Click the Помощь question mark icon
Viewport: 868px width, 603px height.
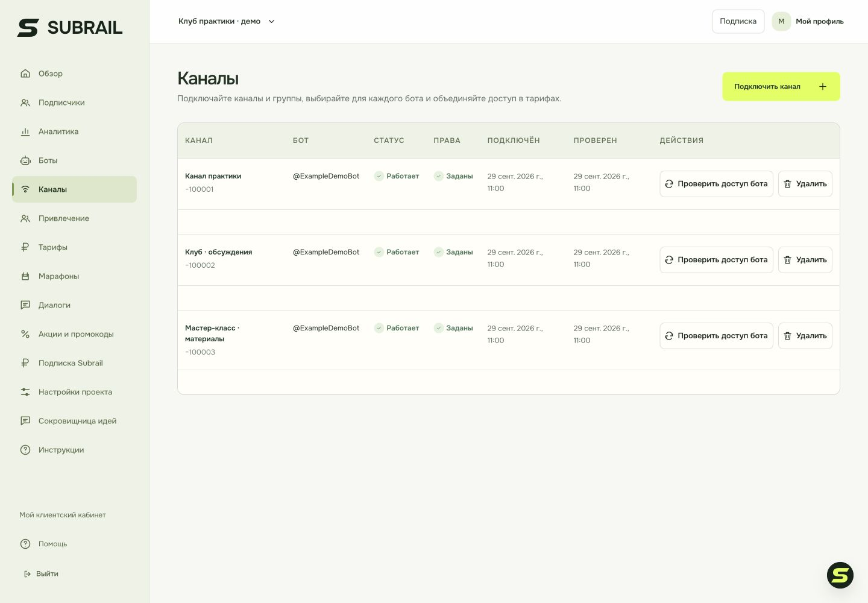click(25, 544)
